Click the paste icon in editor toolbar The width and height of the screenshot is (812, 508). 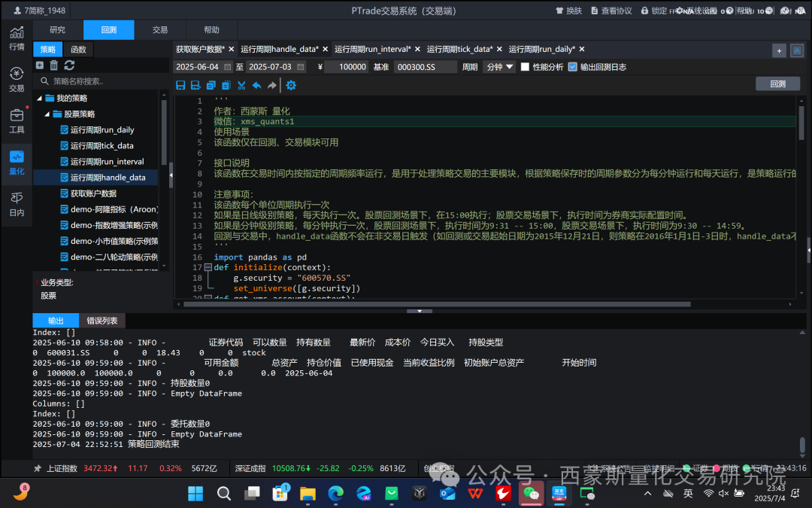226,86
